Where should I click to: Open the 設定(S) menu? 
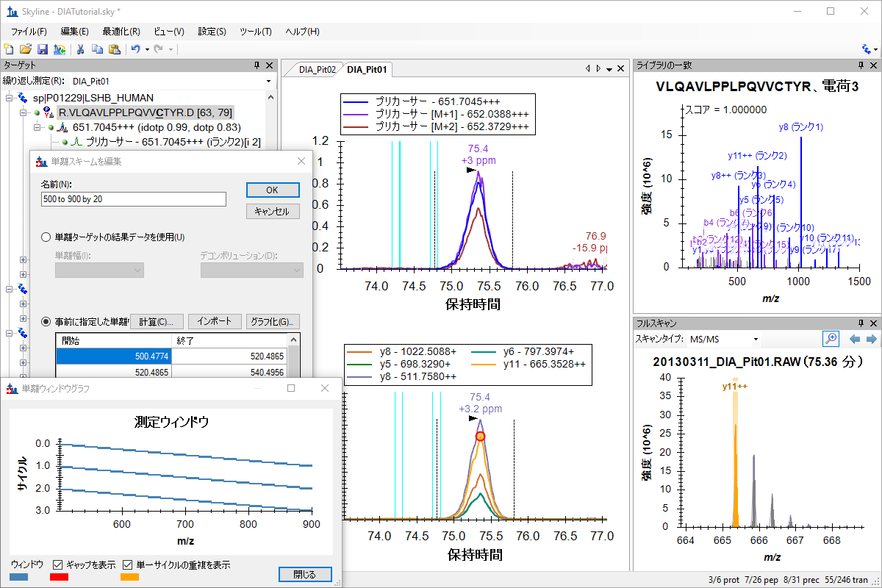tap(212, 32)
